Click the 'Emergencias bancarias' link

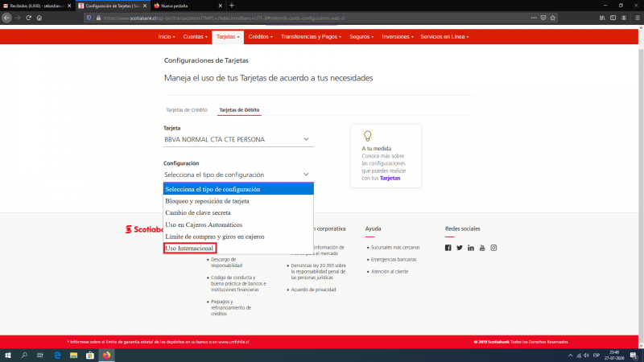pos(394,260)
